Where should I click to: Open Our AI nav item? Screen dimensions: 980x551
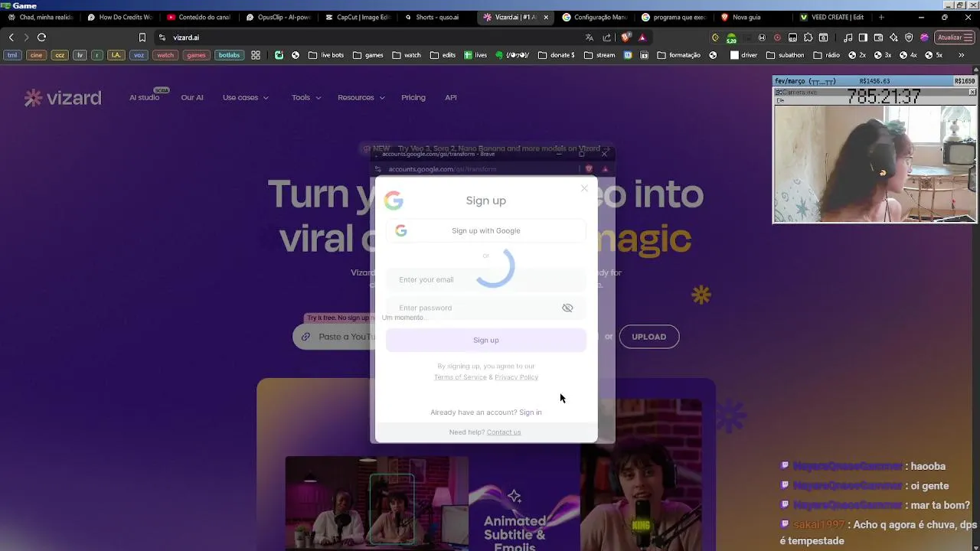pyautogui.click(x=192, y=97)
